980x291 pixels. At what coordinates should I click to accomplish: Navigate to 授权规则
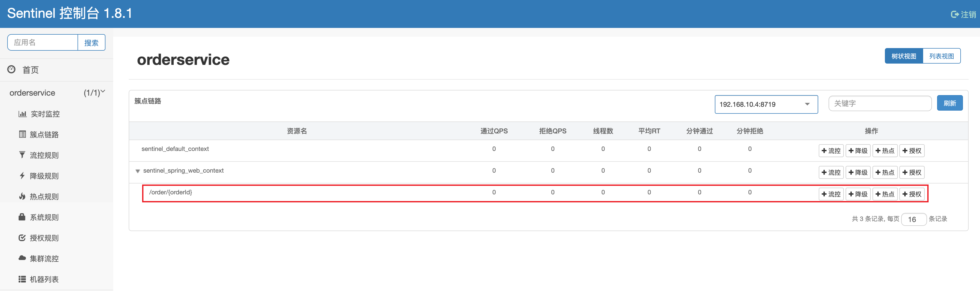[x=44, y=238]
